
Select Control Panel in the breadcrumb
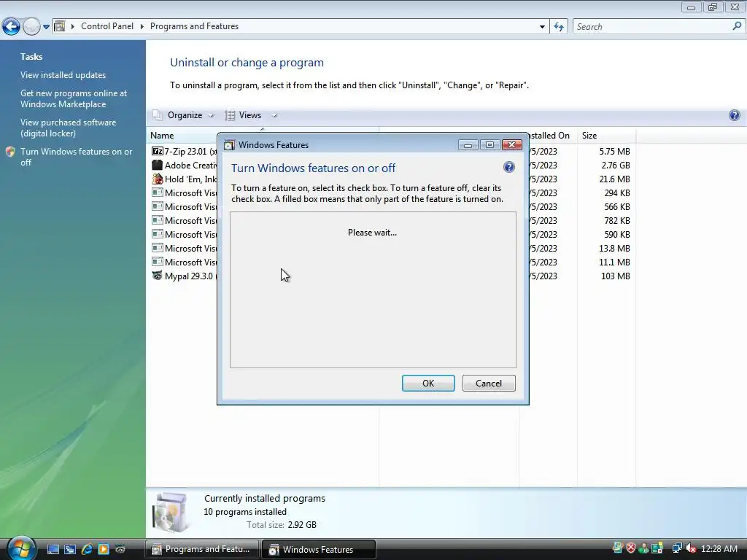coord(107,26)
